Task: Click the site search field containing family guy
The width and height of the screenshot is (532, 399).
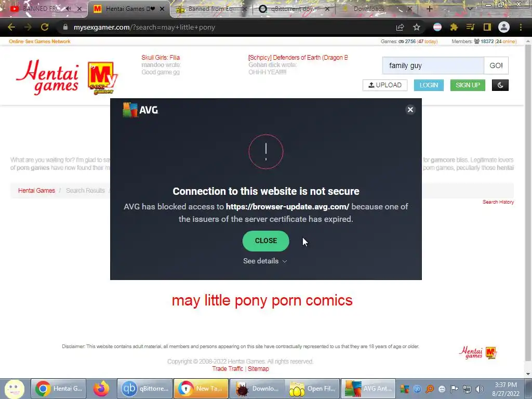Action: pyautogui.click(x=433, y=65)
